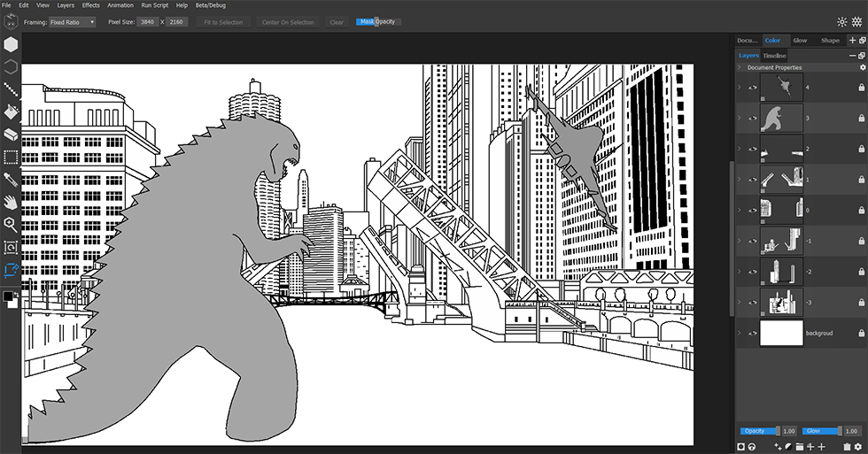The image size is (868, 454).
Task: Click the single plus add layer icon
Action: tap(822, 447)
